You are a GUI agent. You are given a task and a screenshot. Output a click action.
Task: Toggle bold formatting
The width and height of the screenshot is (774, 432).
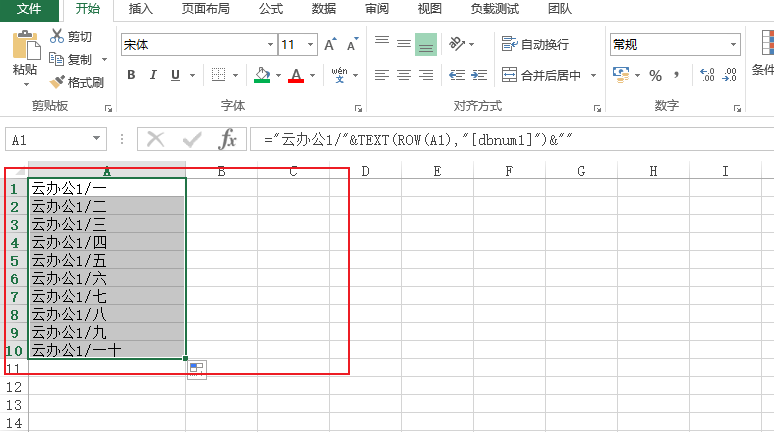point(131,75)
